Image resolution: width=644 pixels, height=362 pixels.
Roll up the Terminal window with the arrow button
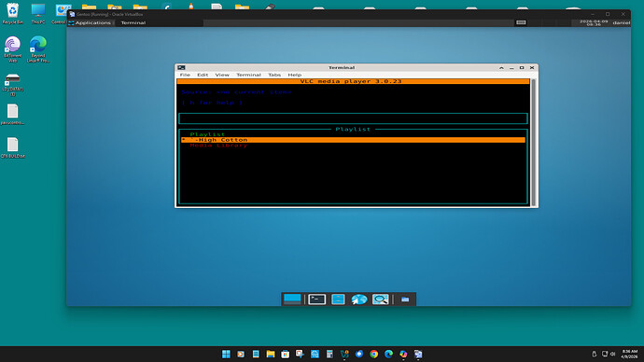(x=501, y=68)
